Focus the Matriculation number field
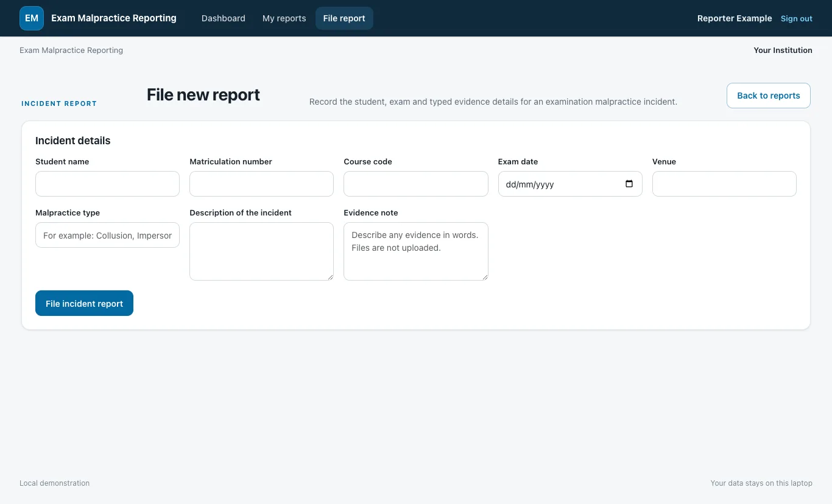The width and height of the screenshot is (832, 504). [261, 184]
